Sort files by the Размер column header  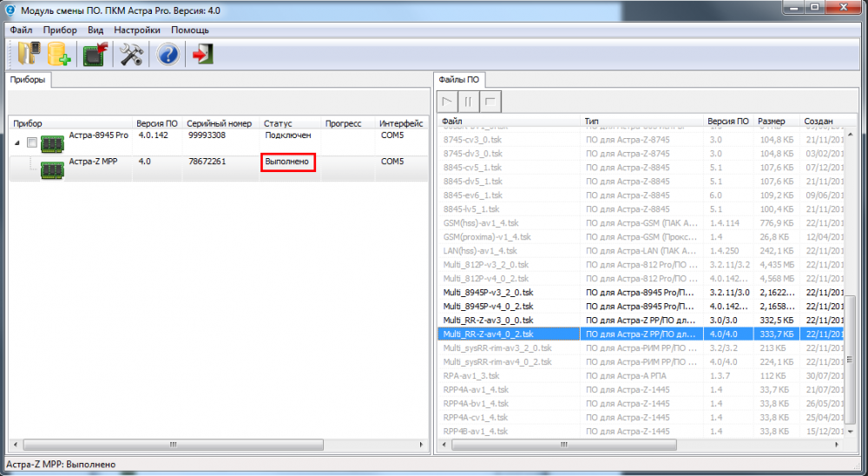pyautogui.click(x=777, y=121)
